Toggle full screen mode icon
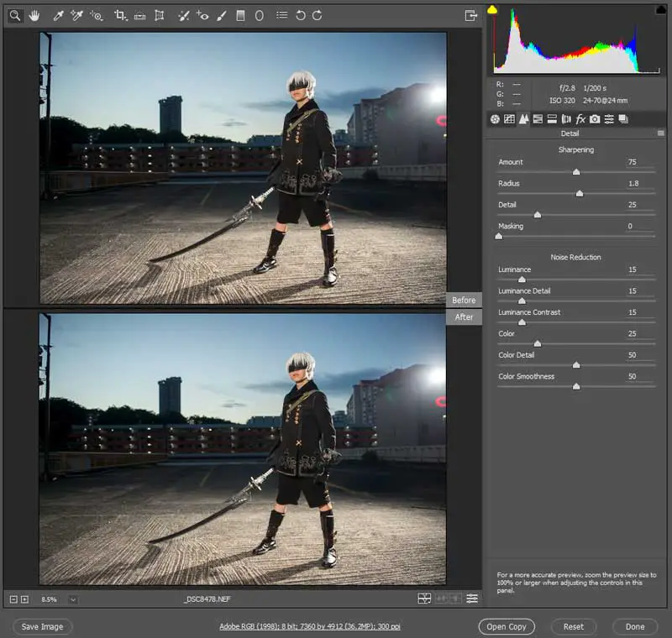672x638 pixels. [470, 16]
